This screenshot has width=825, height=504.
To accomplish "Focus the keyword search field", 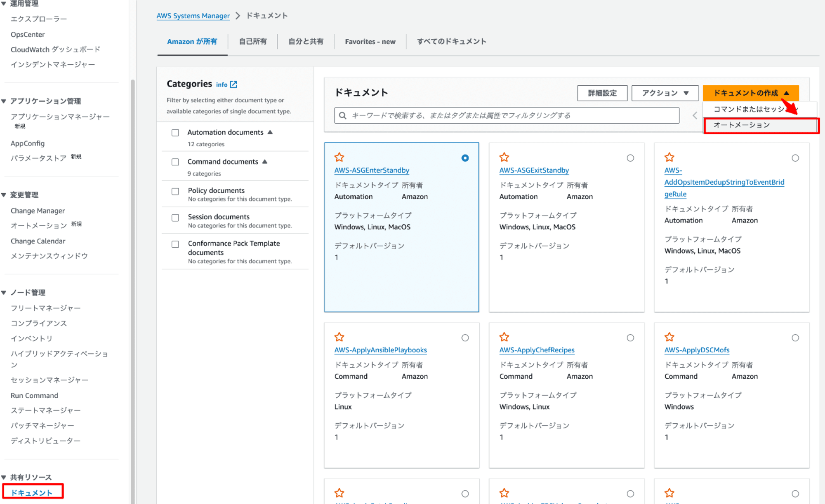I will [507, 115].
